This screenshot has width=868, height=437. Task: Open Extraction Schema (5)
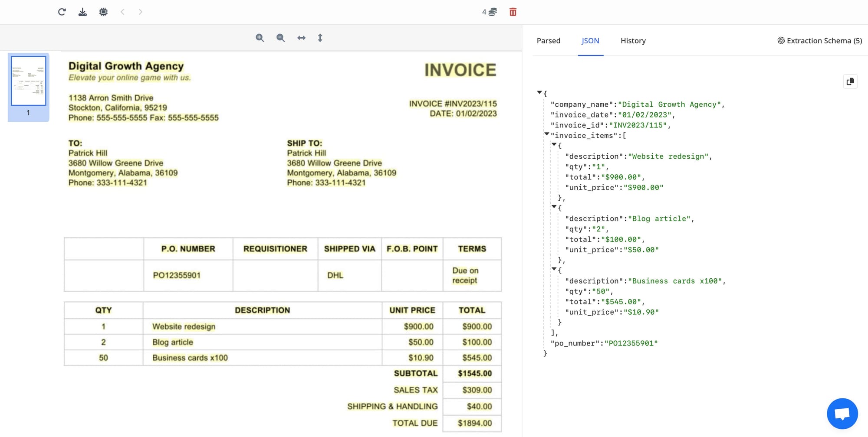[819, 41]
